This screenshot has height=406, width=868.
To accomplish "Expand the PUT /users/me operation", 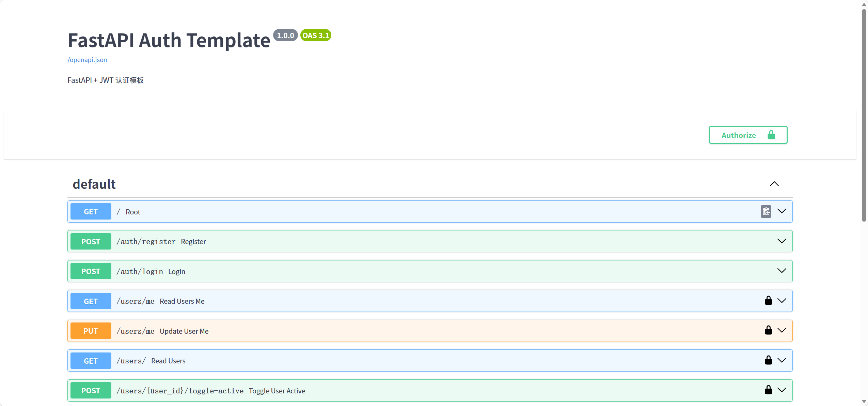I will (782, 331).
